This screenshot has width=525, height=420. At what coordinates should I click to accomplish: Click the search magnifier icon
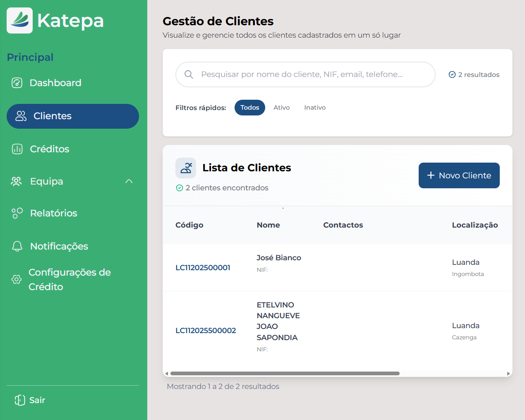click(x=189, y=74)
